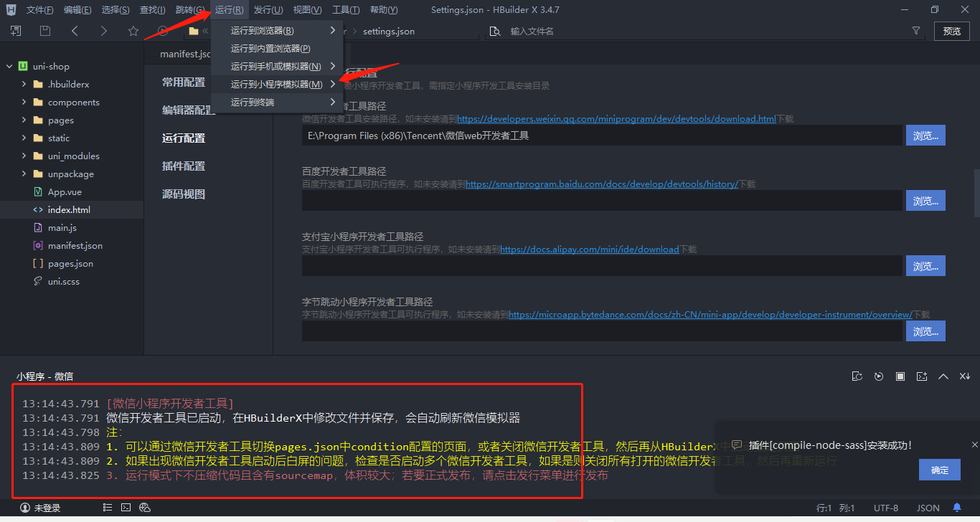Click 浏览 button for ByteDance tool path
This screenshot has height=522, width=980.
pyautogui.click(x=925, y=331)
